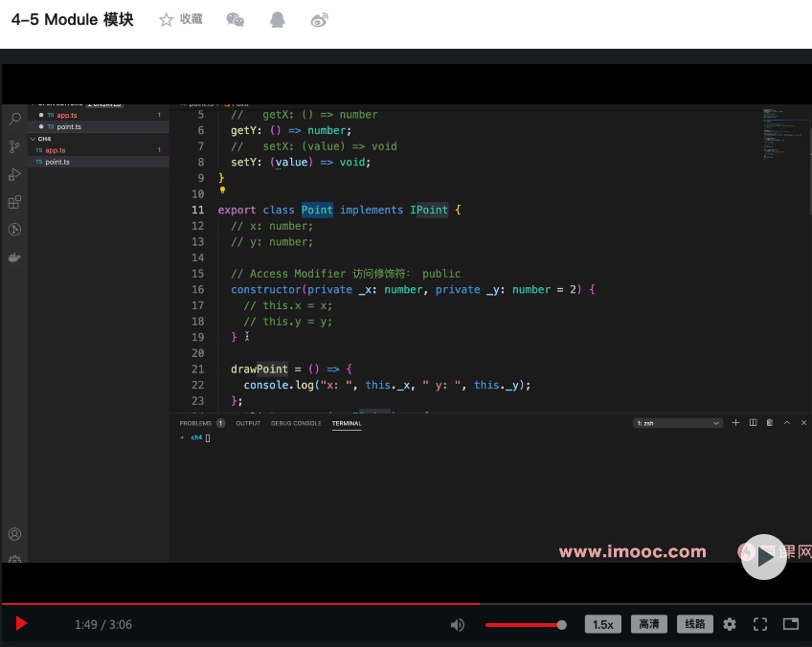
Task: Add course to favorites with 收藏 star
Action: pyautogui.click(x=181, y=20)
